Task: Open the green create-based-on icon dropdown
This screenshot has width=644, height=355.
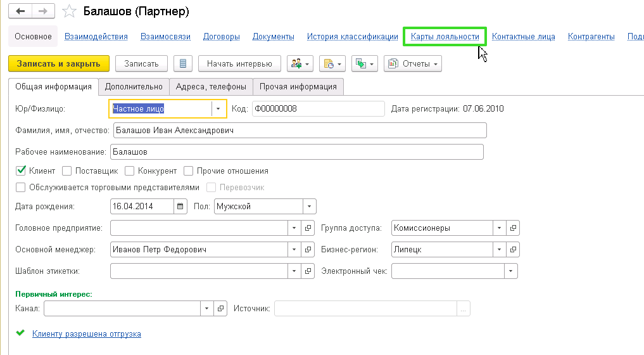Action: pos(365,64)
